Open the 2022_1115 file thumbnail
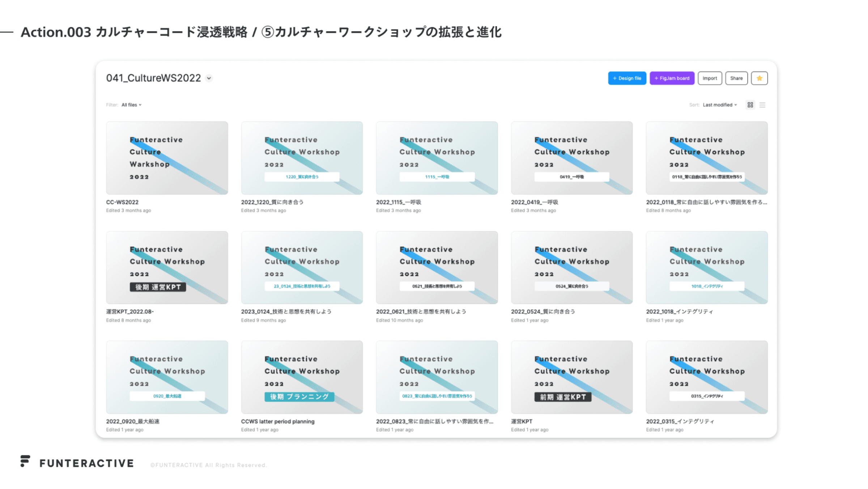This screenshot has height=489, width=868. [437, 158]
